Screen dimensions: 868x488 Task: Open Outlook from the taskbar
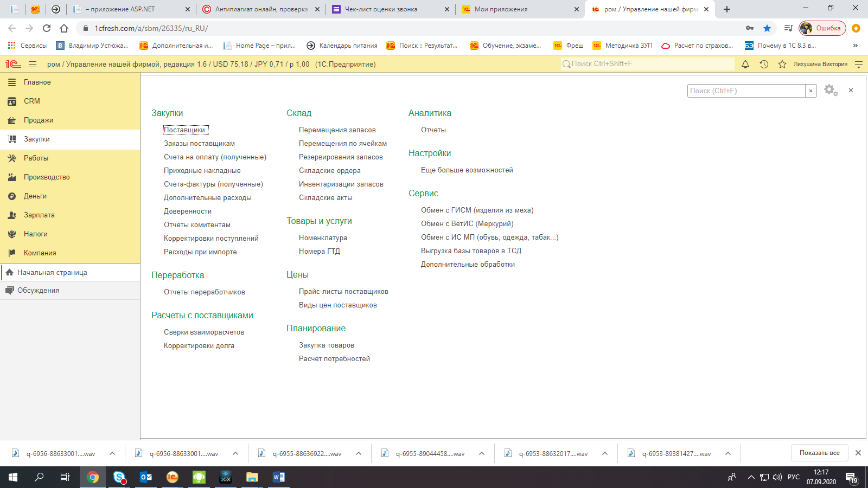(x=146, y=477)
